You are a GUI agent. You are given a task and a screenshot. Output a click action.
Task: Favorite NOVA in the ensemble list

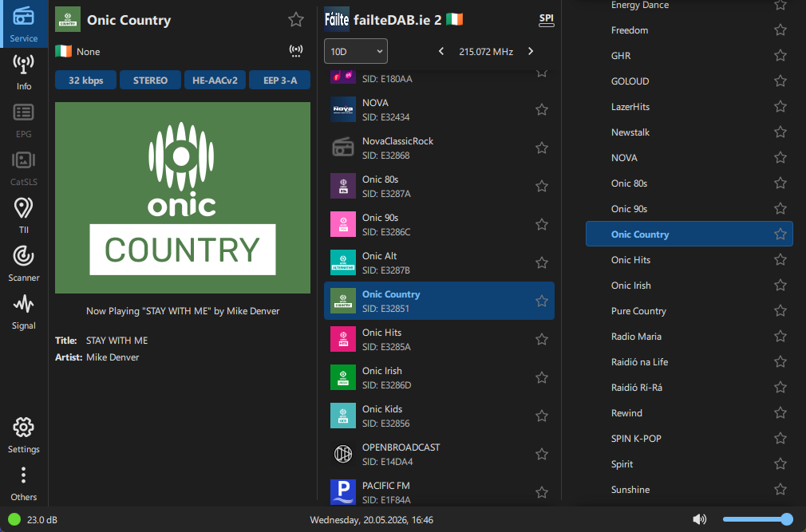click(541, 109)
